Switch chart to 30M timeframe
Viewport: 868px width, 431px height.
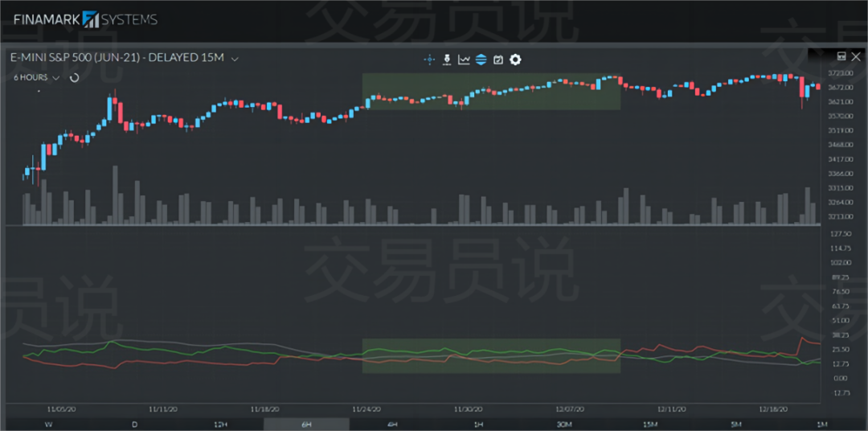(x=564, y=425)
